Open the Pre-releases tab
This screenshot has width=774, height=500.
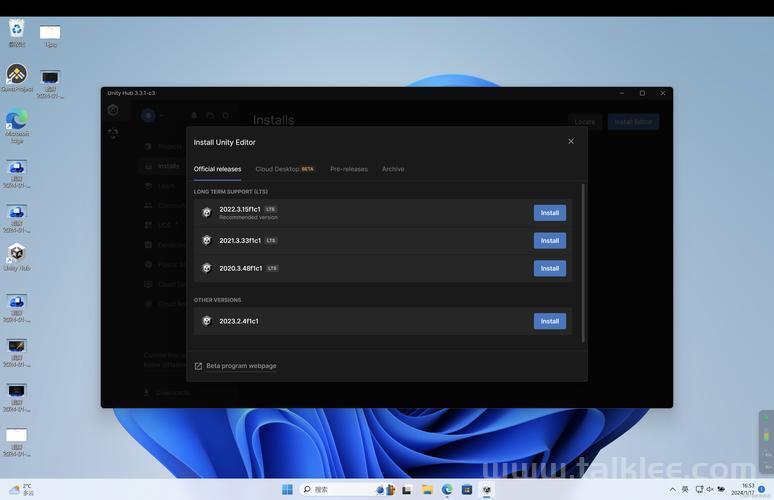[348, 169]
